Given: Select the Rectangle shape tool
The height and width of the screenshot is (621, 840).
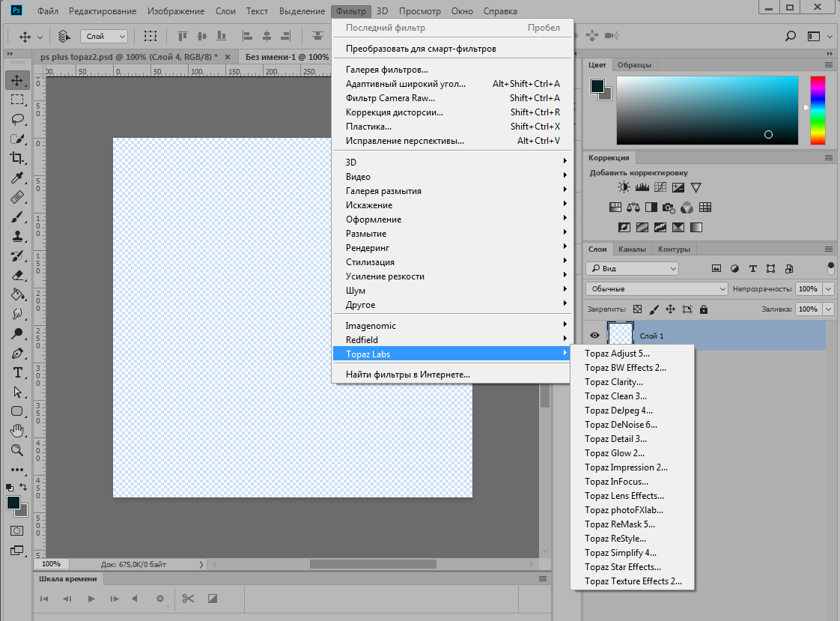Looking at the screenshot, I should click(17, 411).
